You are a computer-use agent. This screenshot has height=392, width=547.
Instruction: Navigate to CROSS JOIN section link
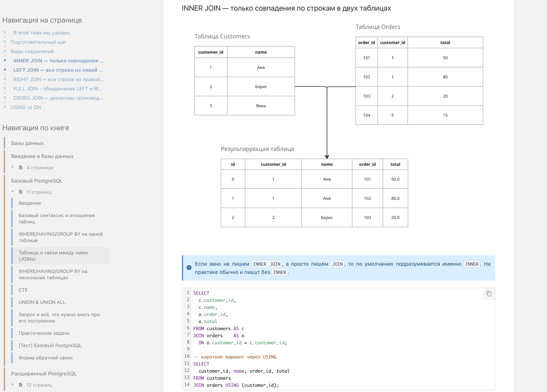click(x=58, y=98)
